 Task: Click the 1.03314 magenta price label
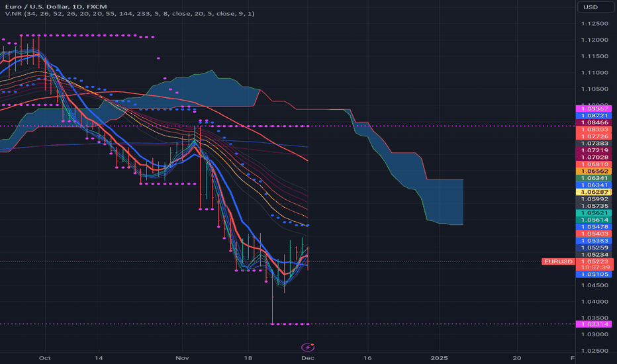(x=594, y=324)
